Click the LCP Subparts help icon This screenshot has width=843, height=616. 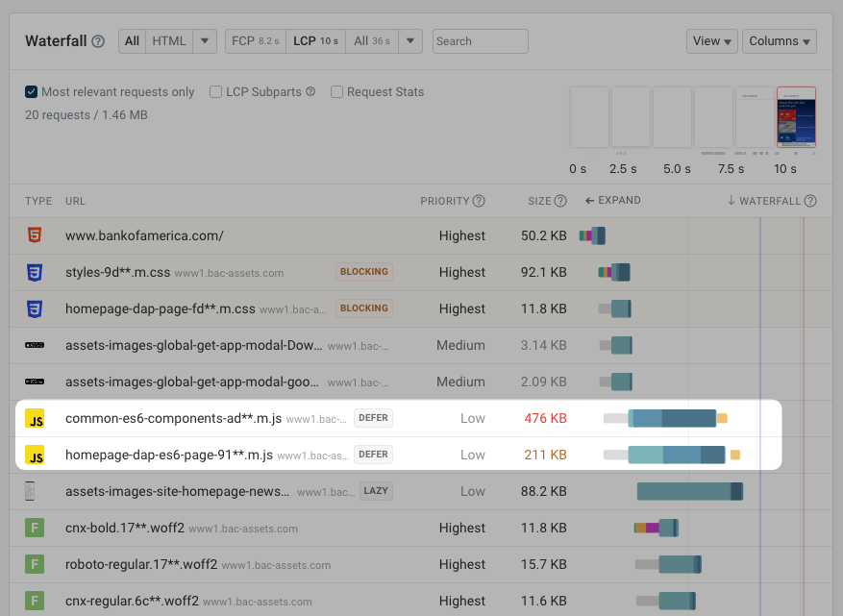coord(310,92)
